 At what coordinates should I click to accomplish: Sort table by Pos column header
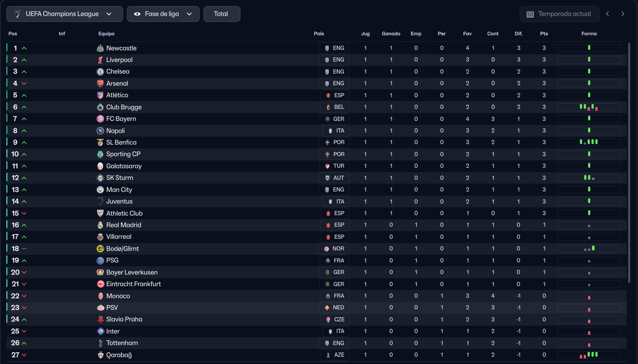point(13,34)
